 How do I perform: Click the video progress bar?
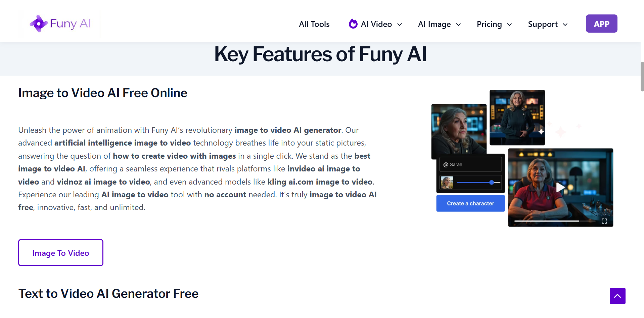[555, 221]
